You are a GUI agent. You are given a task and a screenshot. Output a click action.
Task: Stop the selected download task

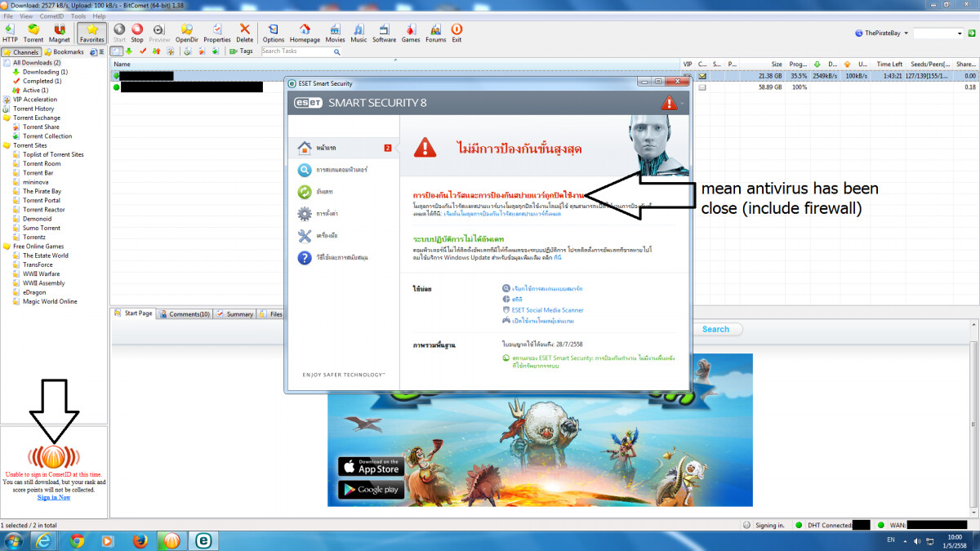pos(136,33)
